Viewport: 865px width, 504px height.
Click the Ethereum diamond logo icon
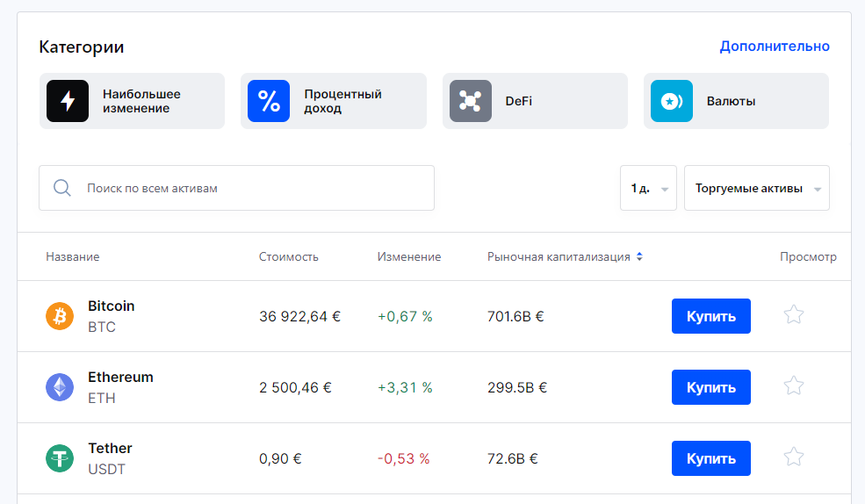pos(60,387)
